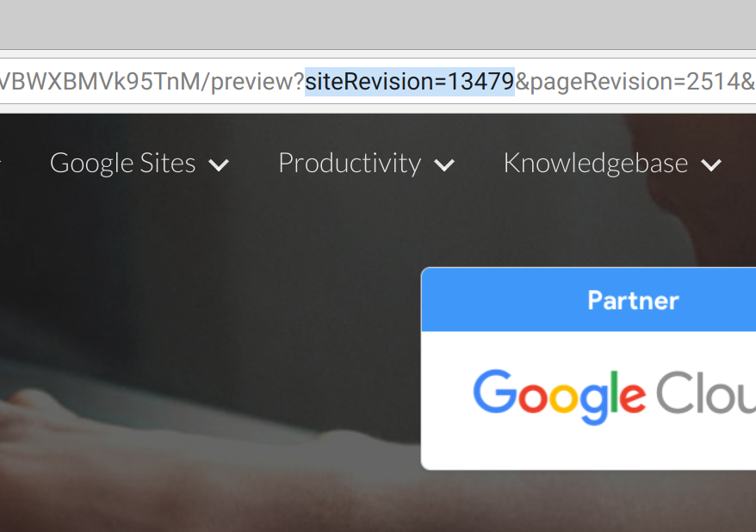
Task: Click the multicolored Google logo wordmark
Action: pyautogui.click(x=560, y=397)
